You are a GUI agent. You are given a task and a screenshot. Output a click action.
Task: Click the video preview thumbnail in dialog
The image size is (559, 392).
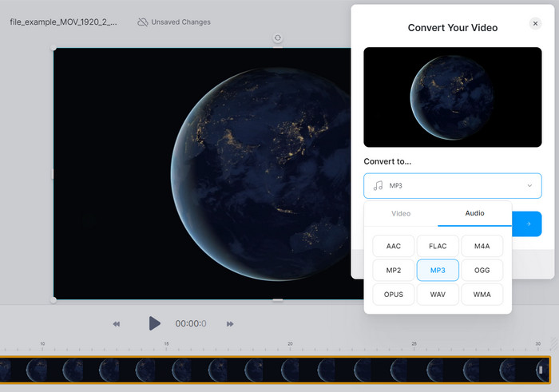point(452,97)
